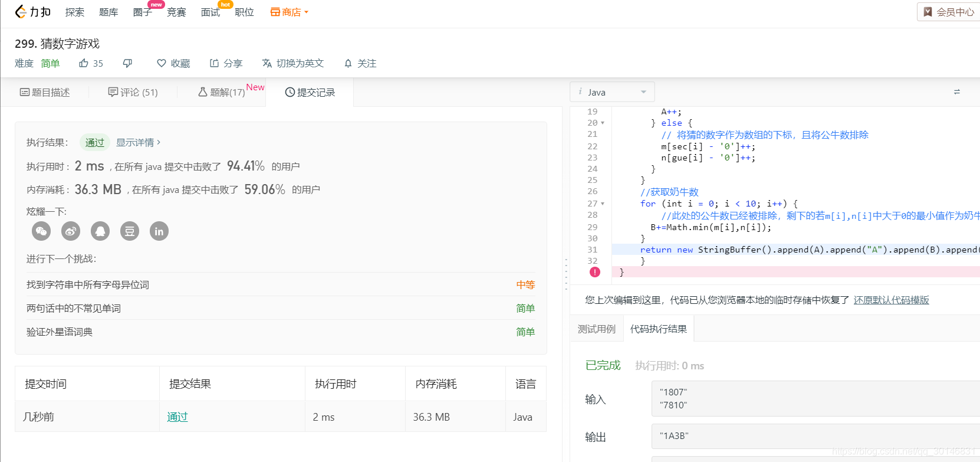Open the Java language dropdown

(x=612, y=92)
